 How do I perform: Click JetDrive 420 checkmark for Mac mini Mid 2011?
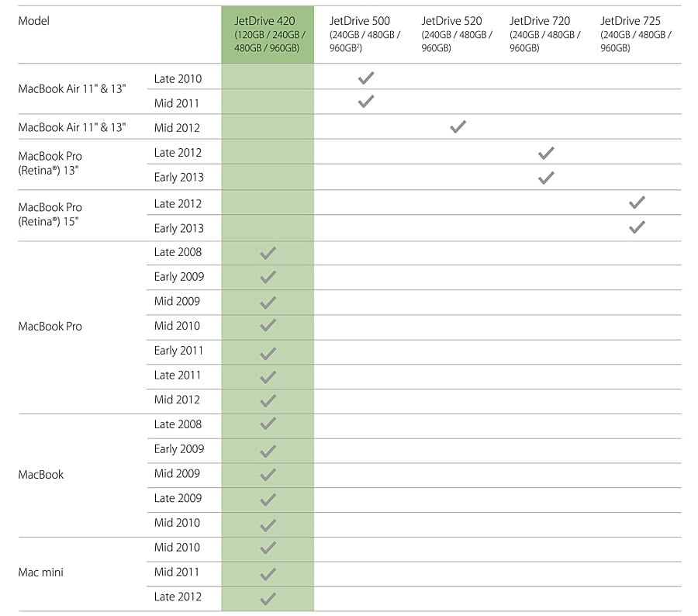click(x=268, y=574)
